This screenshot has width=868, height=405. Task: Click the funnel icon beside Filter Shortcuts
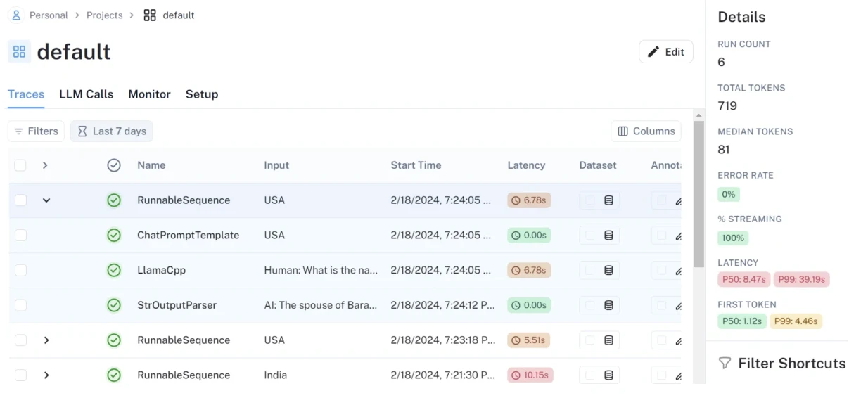pyautogui.click(x=725, y=364)
